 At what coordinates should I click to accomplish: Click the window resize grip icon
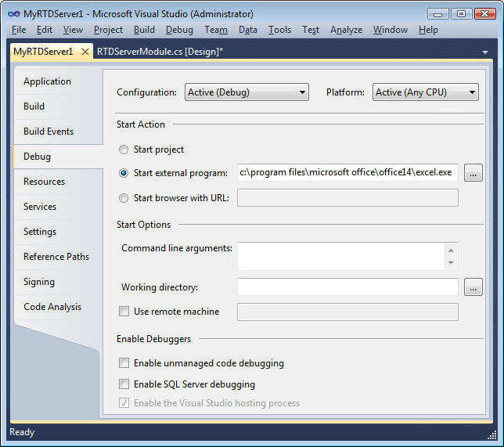[x=492, y=436]
